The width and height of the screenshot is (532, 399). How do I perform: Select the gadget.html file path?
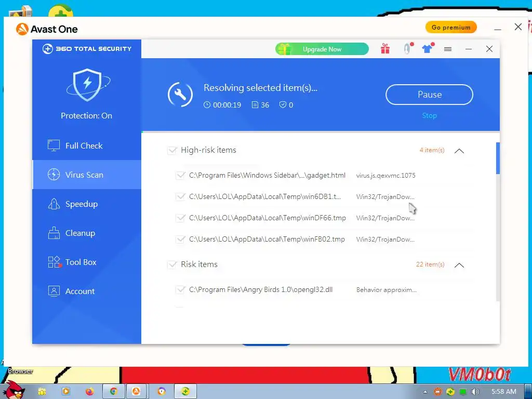coord(267,176)
